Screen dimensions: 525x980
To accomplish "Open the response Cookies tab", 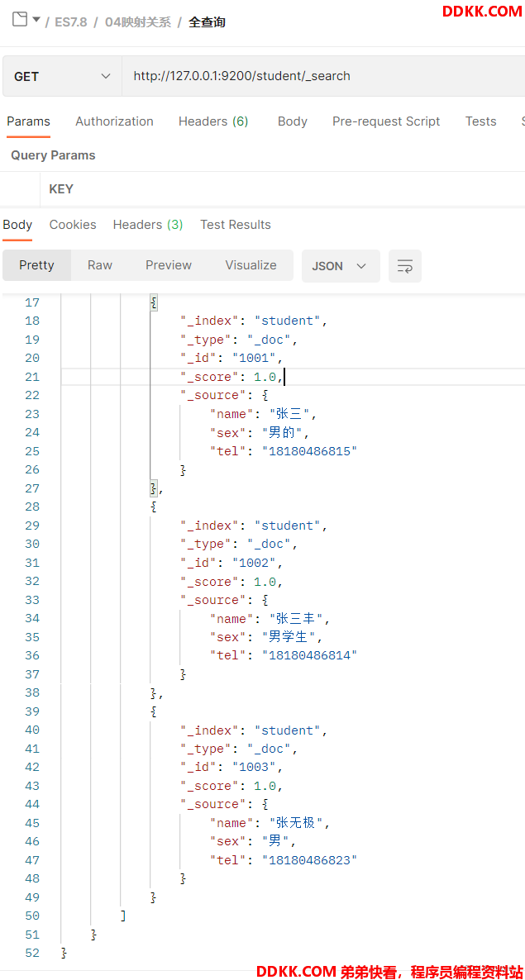I will coord(73,225).
